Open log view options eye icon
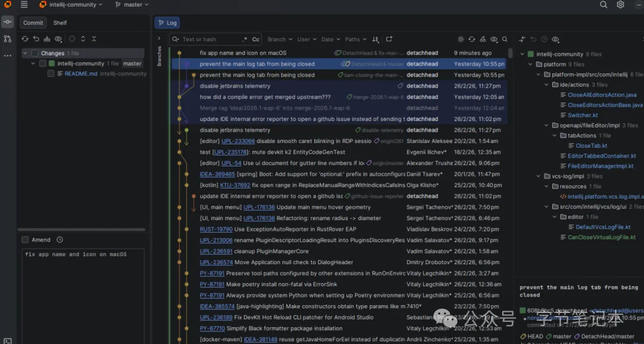The image size is (644, 344). 494,39
